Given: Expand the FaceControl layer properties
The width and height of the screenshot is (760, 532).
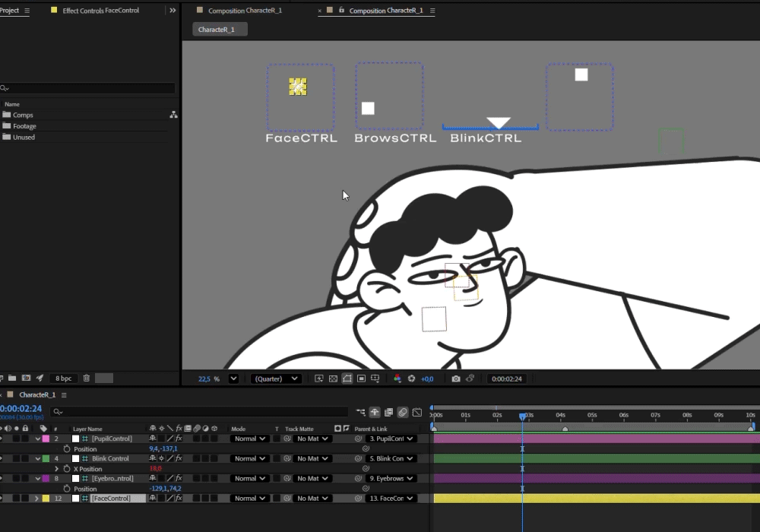Looking at the screenshot, I should coord(36,499).
